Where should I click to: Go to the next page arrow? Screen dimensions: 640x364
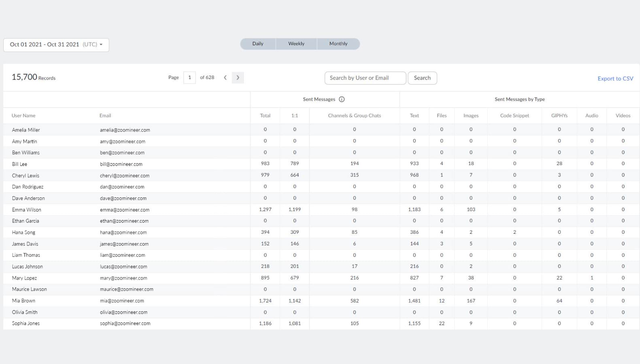pos(238,78)
